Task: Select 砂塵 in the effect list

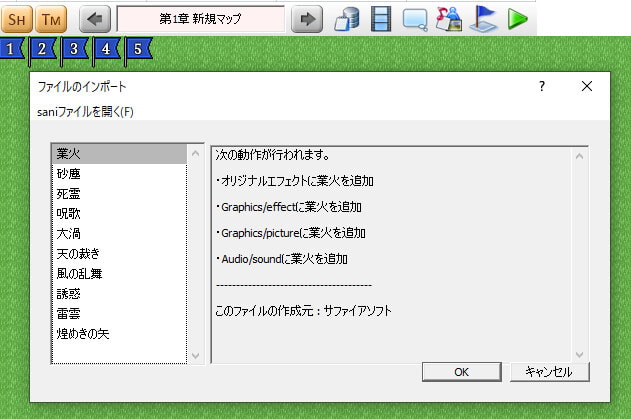Action: click(119, 174)
